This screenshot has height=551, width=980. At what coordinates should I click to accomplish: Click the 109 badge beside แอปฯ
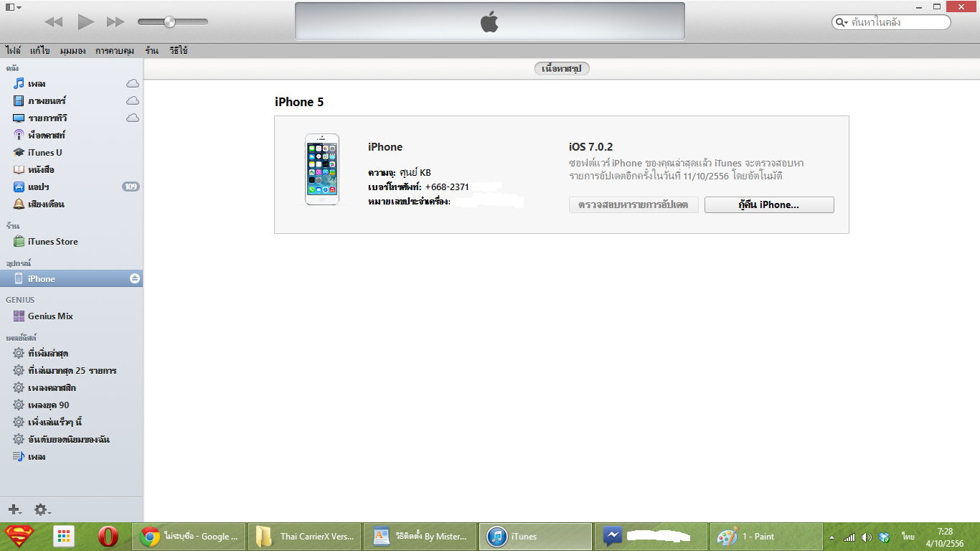pos(131,187)
